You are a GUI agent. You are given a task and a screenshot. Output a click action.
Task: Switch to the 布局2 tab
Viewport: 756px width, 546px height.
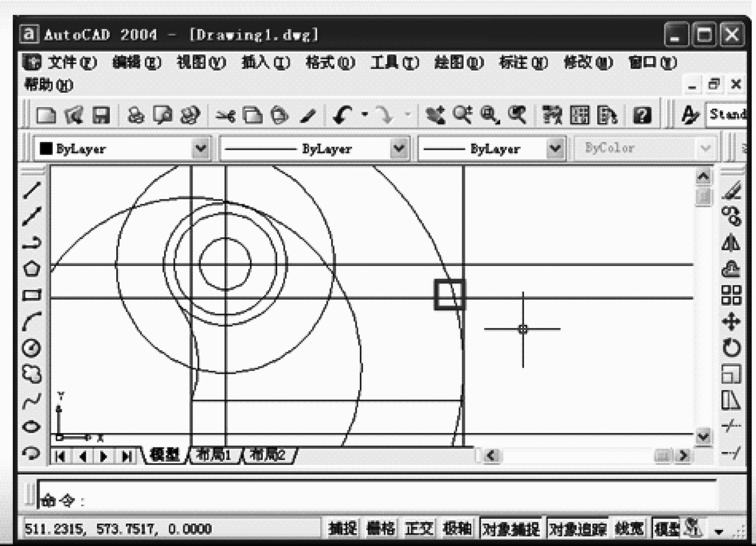point(268,455)
